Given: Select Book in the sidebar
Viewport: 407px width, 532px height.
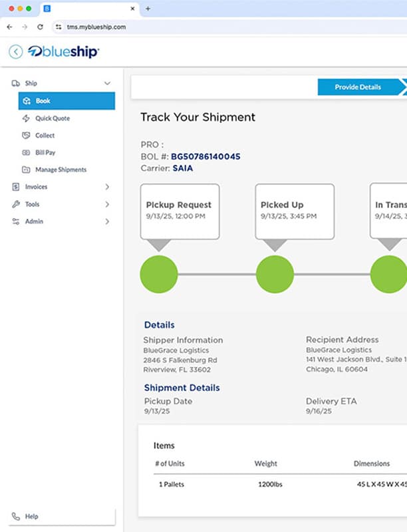Looking at the screenshot, I should pyautogui.click(x=67, y=101).
